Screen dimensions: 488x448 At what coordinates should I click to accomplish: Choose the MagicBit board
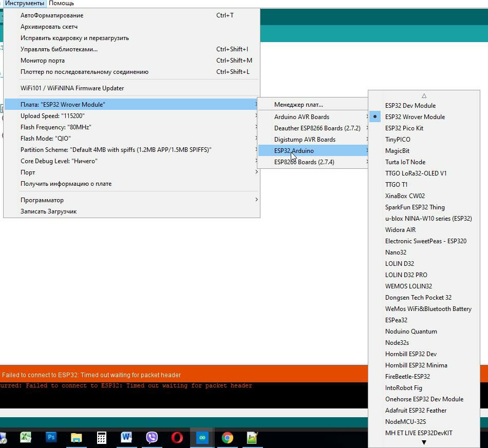tap(424, 151)
